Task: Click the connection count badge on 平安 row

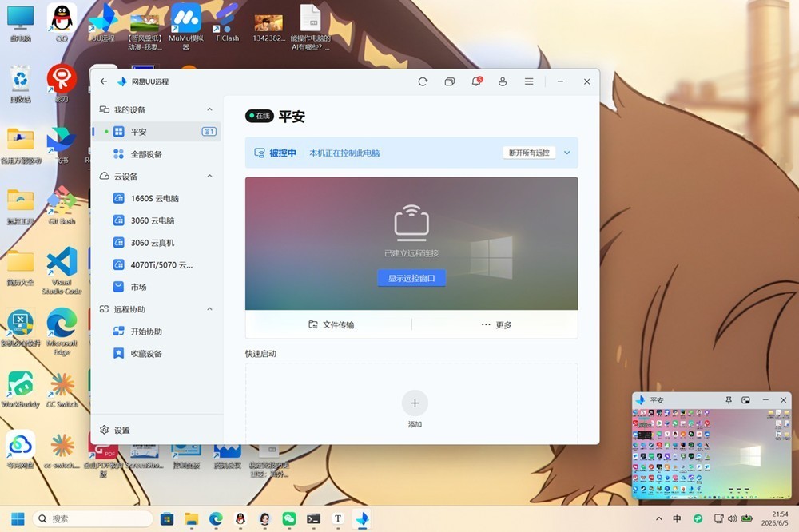Action: pos(209,132)
